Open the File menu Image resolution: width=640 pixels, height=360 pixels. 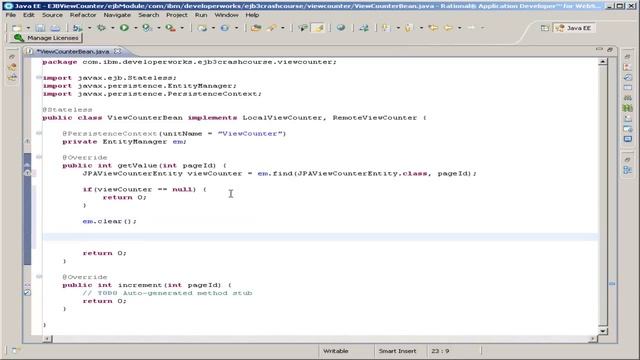pyautogui.click(x=11, y=15)
